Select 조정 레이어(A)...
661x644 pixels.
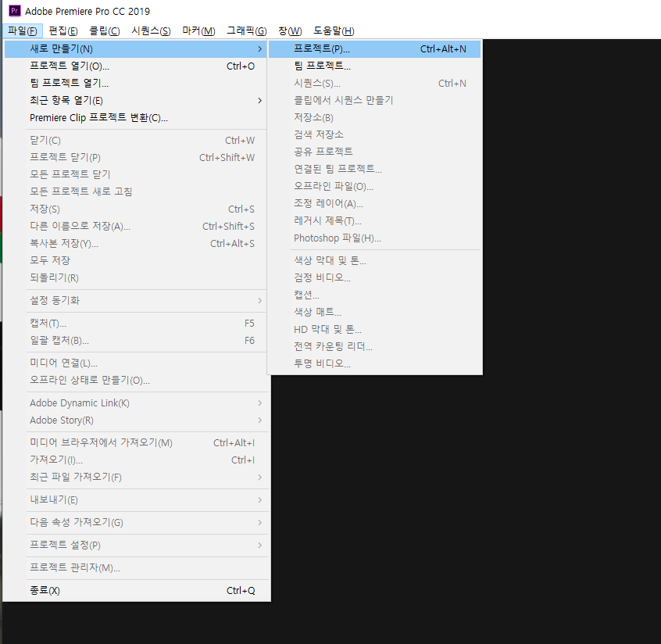click(375, 204)
